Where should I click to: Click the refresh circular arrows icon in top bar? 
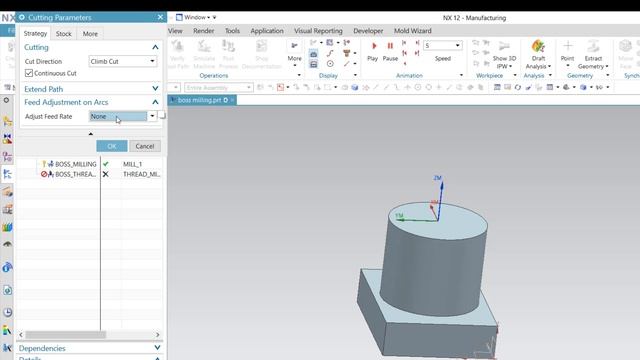click(x=518, y=87)
